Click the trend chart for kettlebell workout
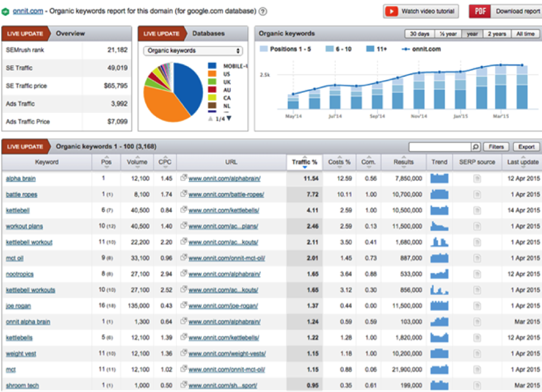 (x=439, y=242)
